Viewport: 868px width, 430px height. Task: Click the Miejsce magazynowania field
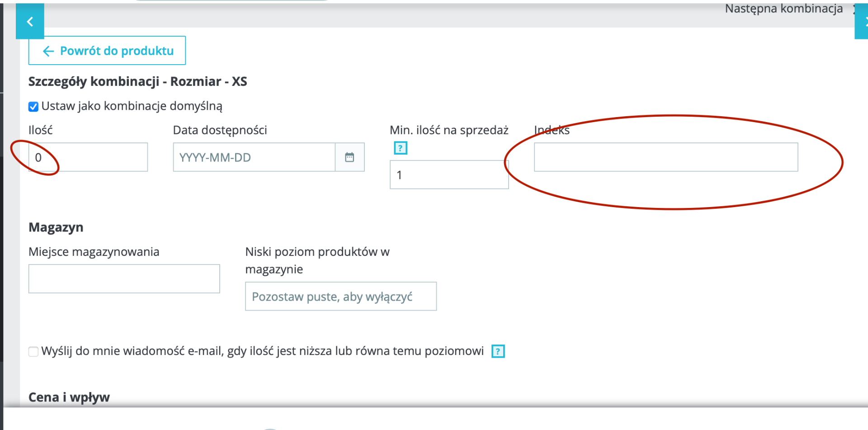coord(124,279)
